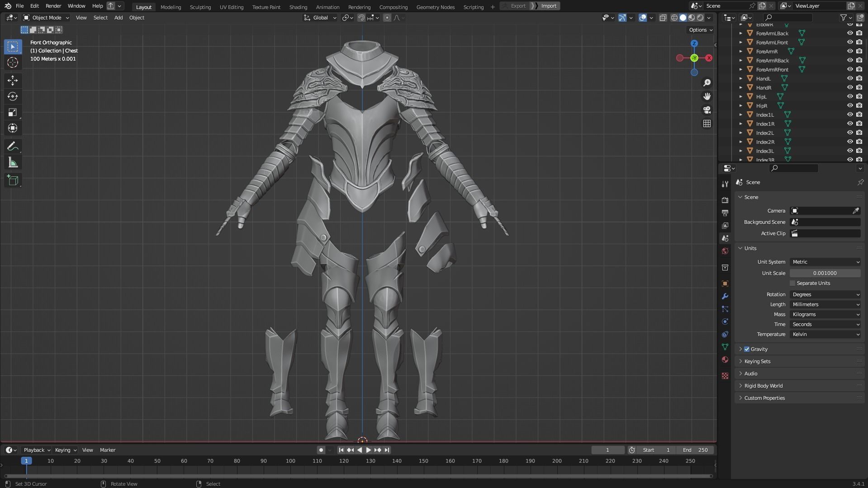
Task: Activate the Scale tool
Action: click(x=13, y=112)
